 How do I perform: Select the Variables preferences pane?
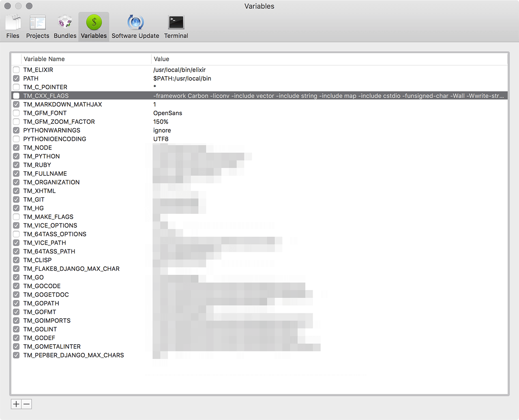tap(94, 27)
